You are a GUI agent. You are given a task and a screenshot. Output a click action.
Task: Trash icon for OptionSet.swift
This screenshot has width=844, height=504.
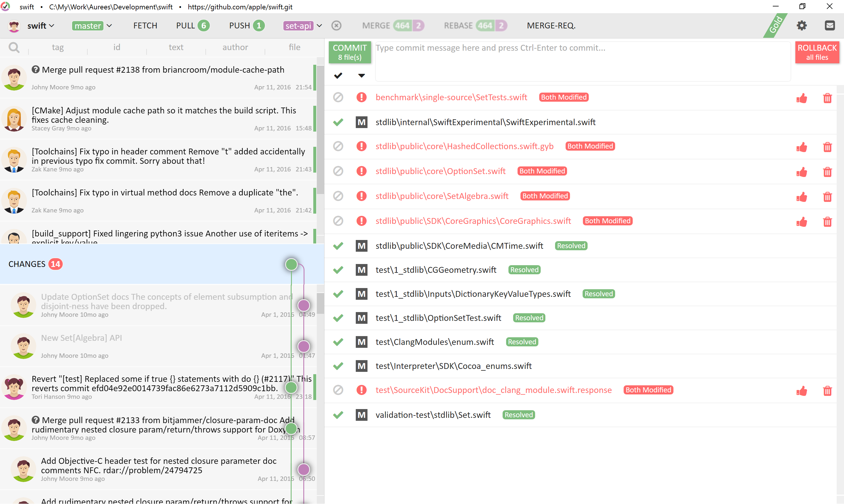827,171
